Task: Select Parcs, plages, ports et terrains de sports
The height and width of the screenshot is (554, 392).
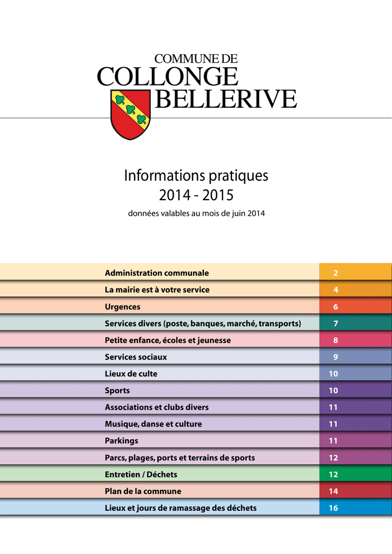Action: pos(180,458)
